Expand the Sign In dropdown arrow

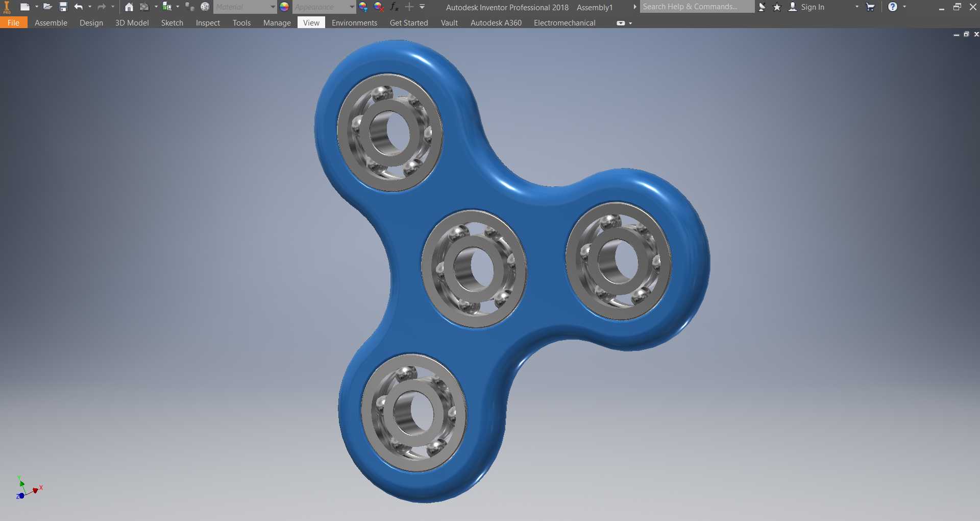(x=857, y=7)
